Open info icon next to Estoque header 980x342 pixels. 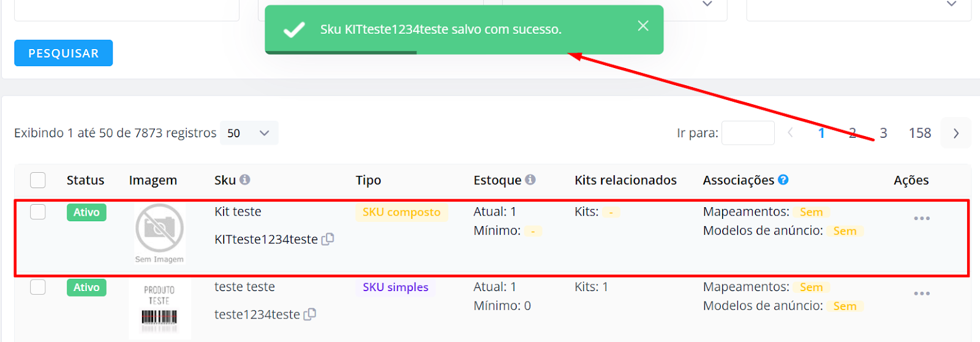[x=530, y=180]
